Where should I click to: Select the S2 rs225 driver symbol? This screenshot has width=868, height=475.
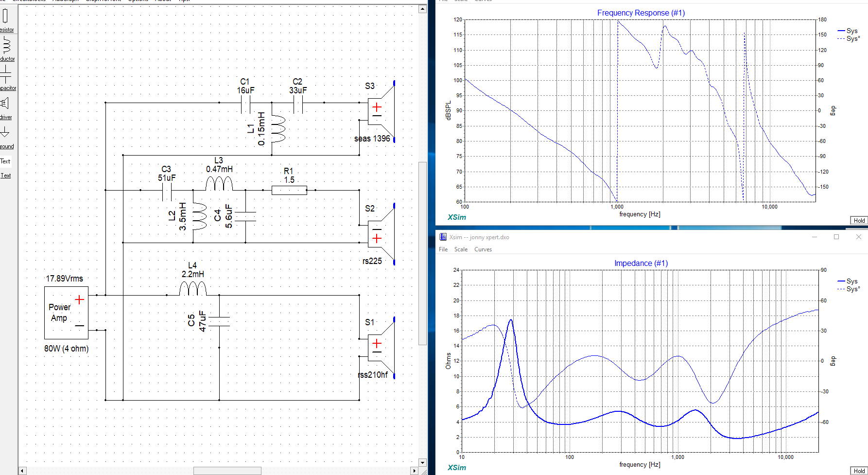(x=381, y=234)
